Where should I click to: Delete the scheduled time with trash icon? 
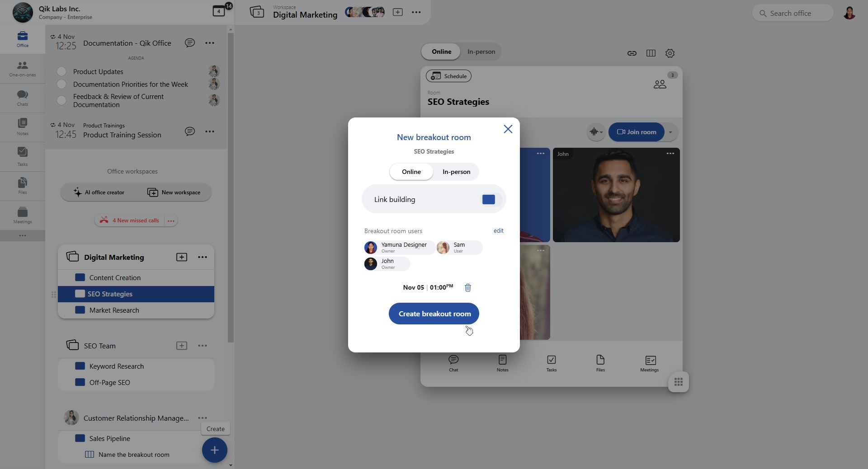(468, 287)
